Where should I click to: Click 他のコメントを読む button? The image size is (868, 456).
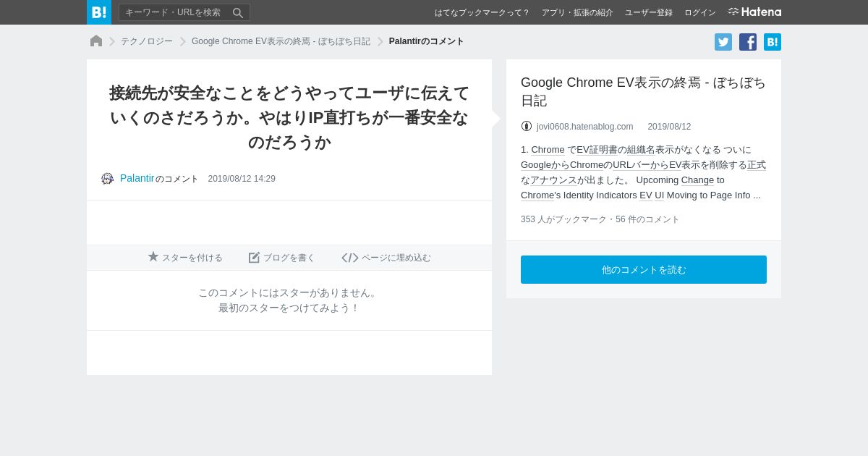click(644, 269)
